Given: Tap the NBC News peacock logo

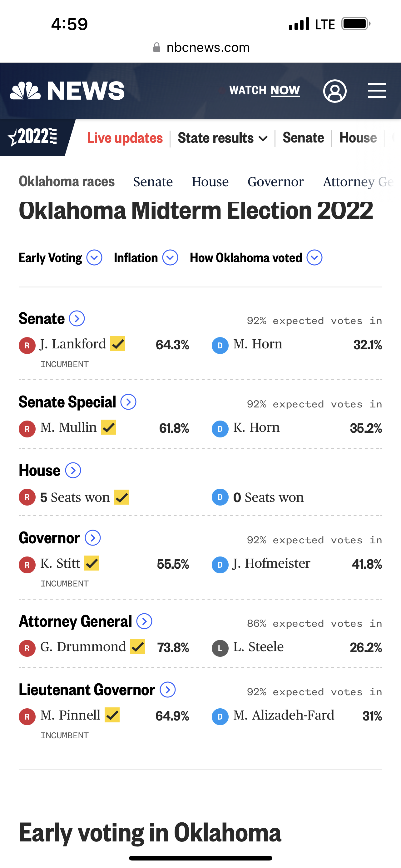Looking at the screenshot, I should point(25,91).
